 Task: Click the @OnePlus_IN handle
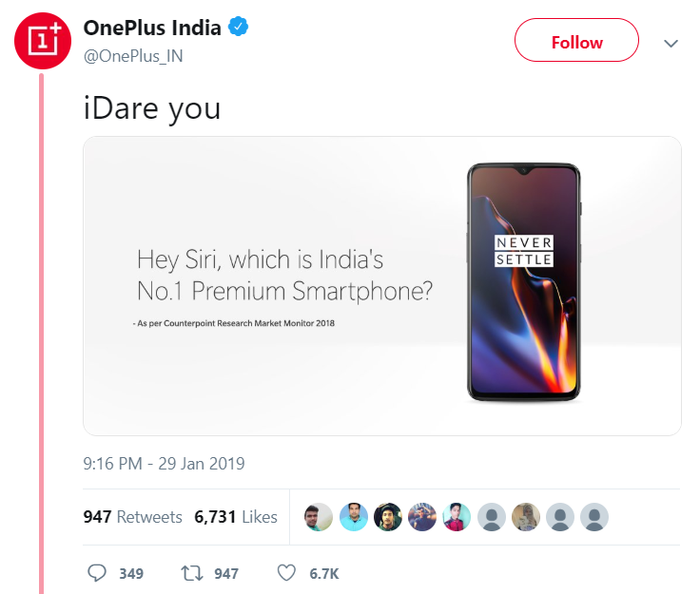133,55
